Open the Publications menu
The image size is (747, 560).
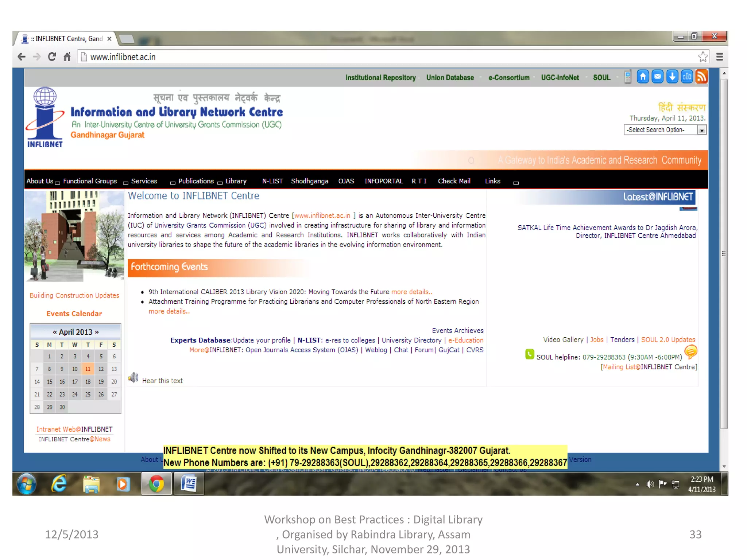(x=196, y=181)
